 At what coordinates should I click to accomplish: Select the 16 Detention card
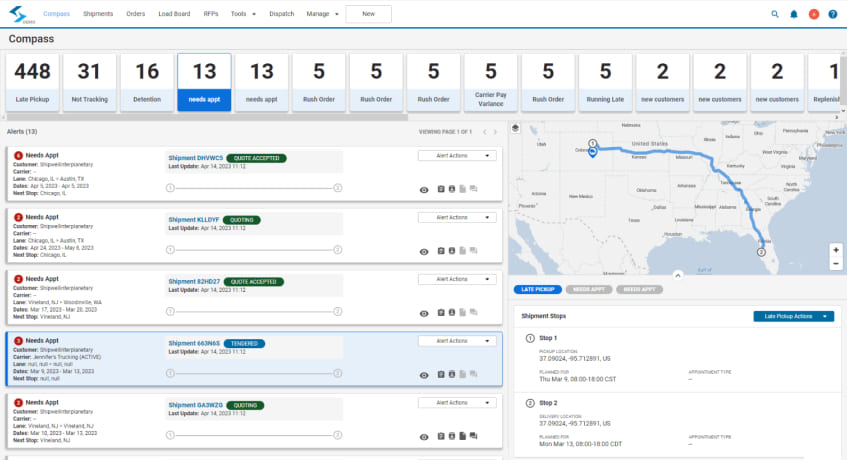147,83
